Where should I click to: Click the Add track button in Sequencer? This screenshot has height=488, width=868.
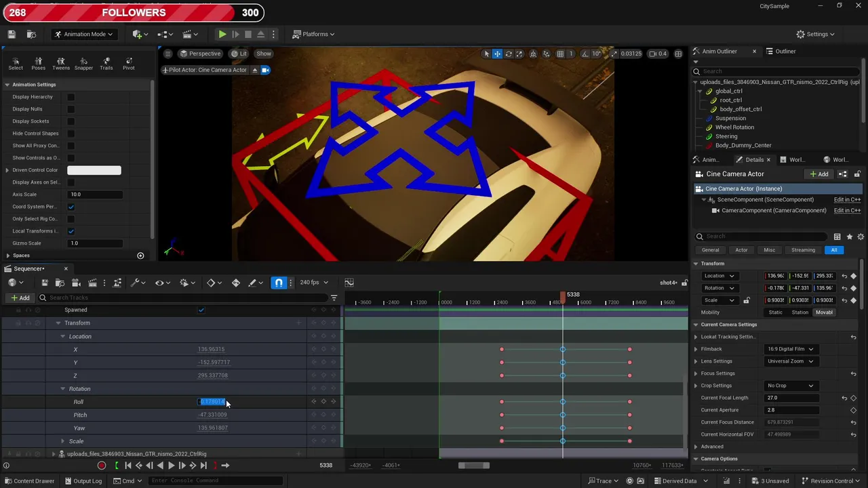coord(20,298)
